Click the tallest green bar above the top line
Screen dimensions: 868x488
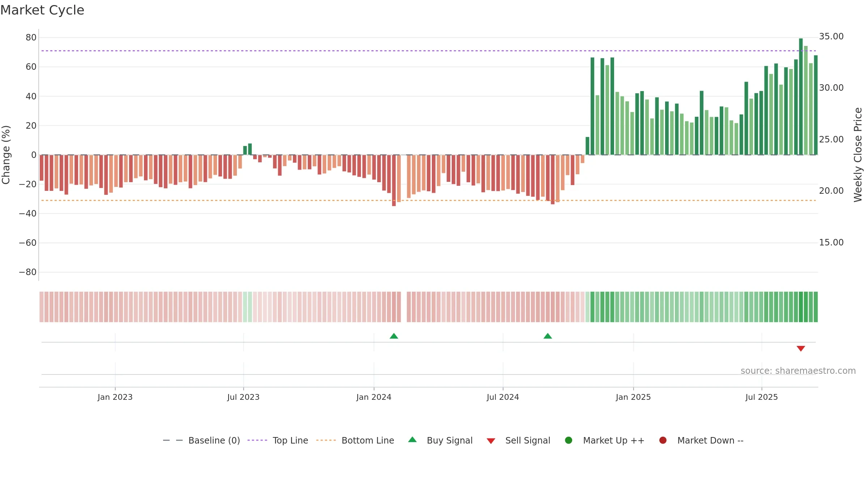tap(801, 97)
